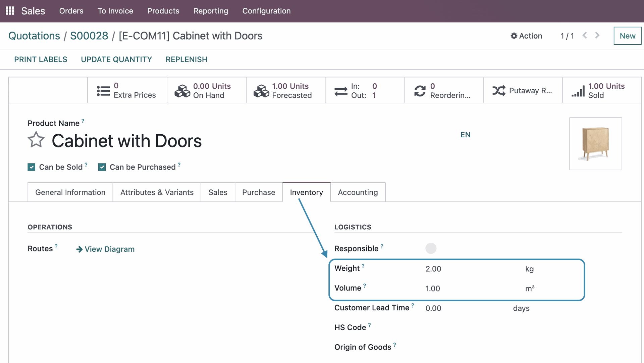Go to previous record chevron
The image size is (644, 363).
click(585, 35)
